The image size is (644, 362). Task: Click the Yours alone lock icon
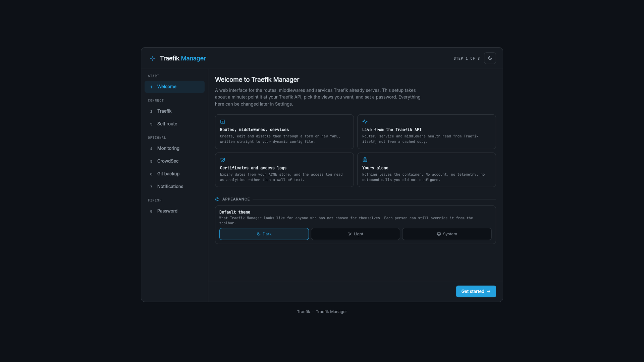click(365, 160)
